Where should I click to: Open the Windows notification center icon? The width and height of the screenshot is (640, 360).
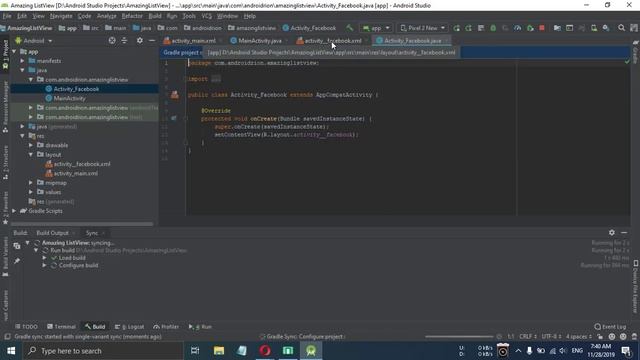pyautogui.click(x=626, y=351)
